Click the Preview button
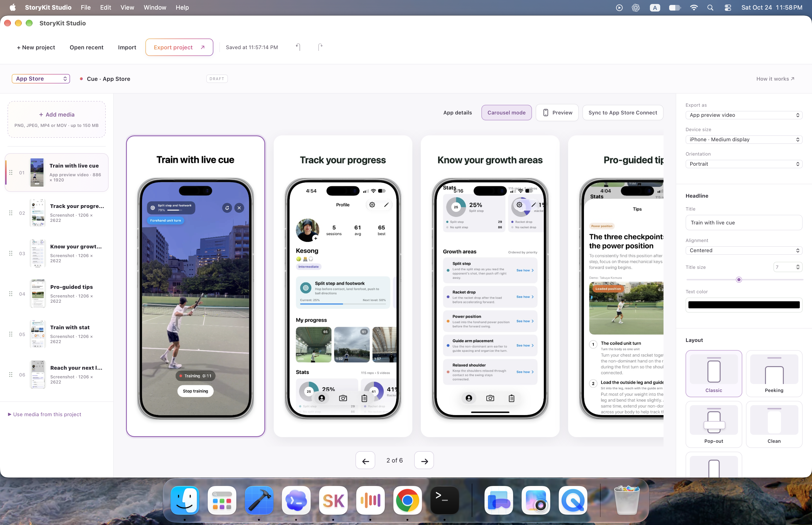 (x=557, y=113)
